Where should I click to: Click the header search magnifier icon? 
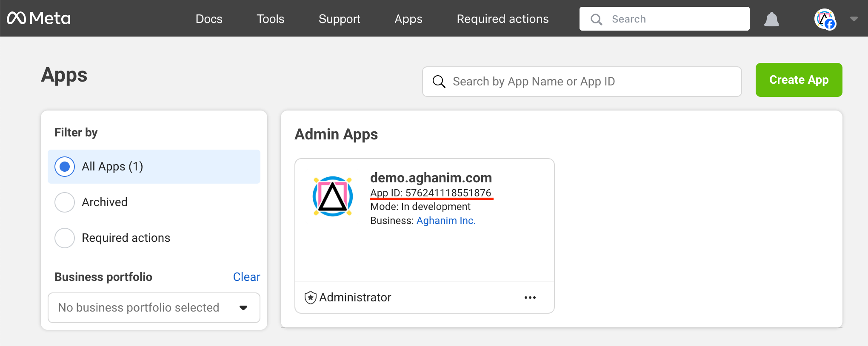pyautogui.click(x=597, y=19)
